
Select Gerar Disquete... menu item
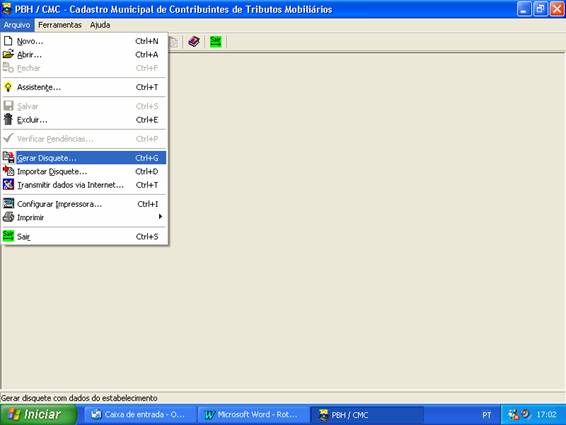[x=84, y=158]
